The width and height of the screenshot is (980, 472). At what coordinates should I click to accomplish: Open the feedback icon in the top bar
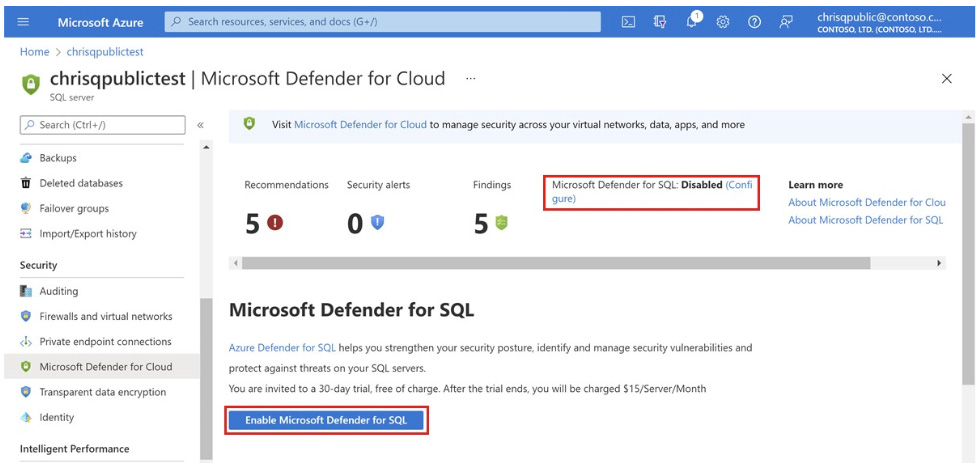coord(786,22)
